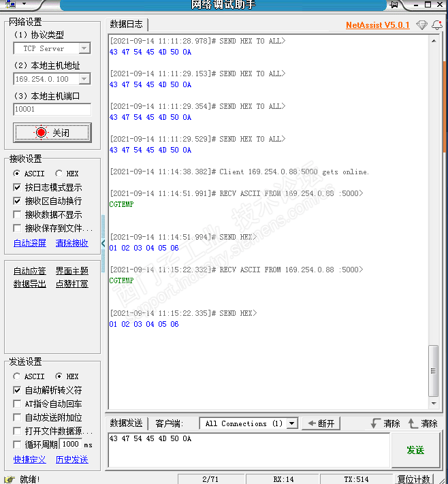
Task: Open the 快捷定义 link
Action: tap(30, 459)
